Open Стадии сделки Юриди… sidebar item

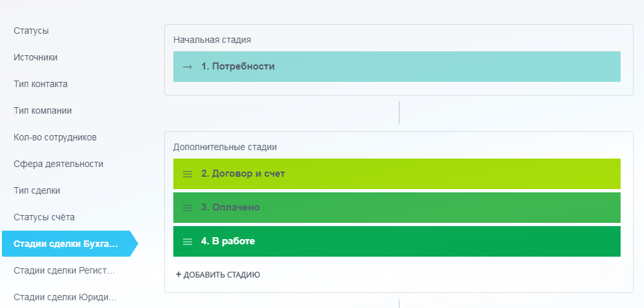pos(64,297)
